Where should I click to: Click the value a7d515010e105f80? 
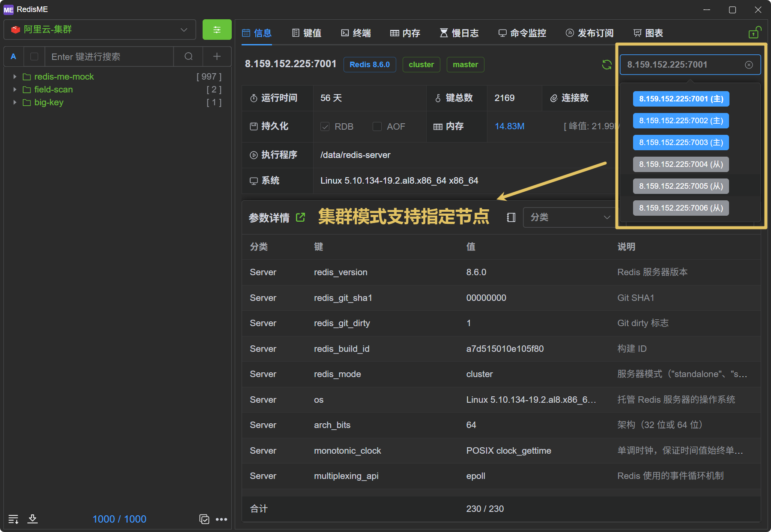505,349
